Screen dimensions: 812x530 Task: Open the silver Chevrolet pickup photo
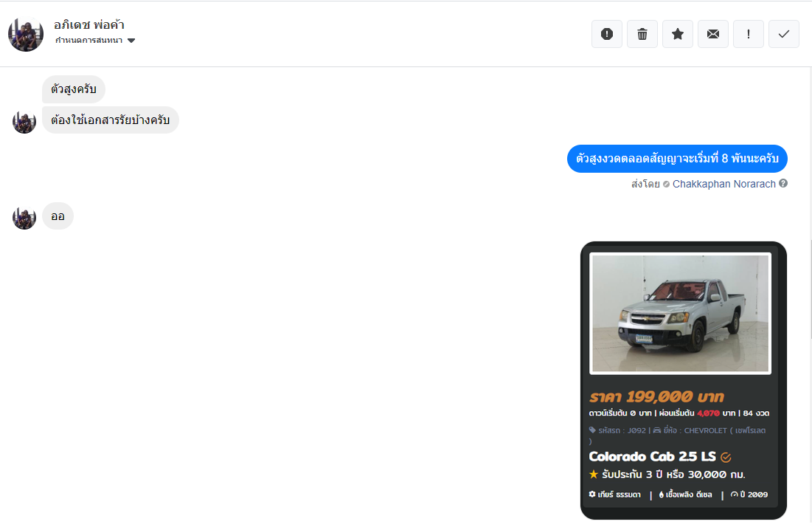click(x=681, y=314)
